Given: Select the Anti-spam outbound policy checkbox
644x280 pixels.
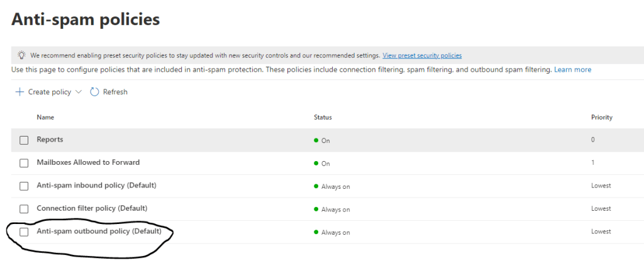Looking at the screenshot, I should 24,232.
